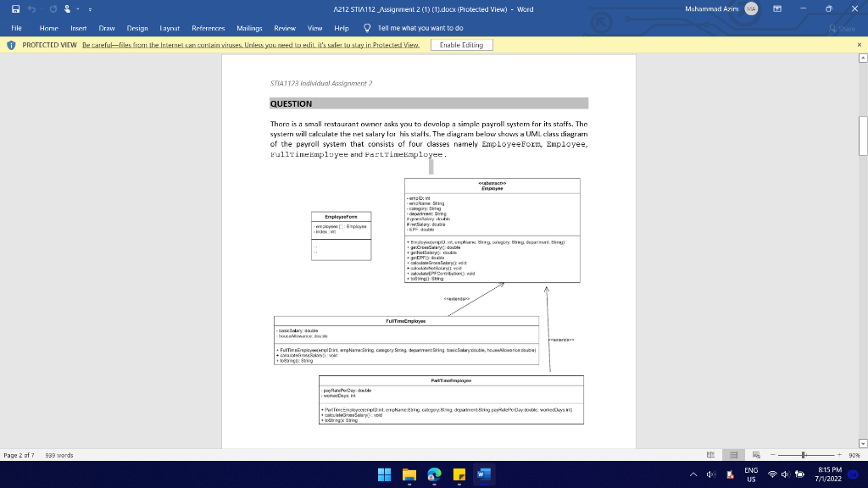868x488 pixels.
Task: Show hidden tray icons chevron
Action: (693, 474)
